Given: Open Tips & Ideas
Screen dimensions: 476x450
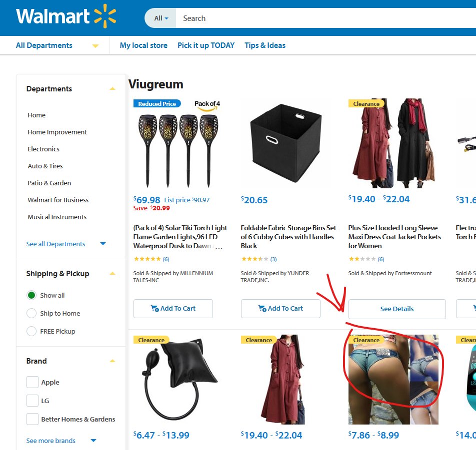Looking at the screenshot, I should tap(265, 45).
